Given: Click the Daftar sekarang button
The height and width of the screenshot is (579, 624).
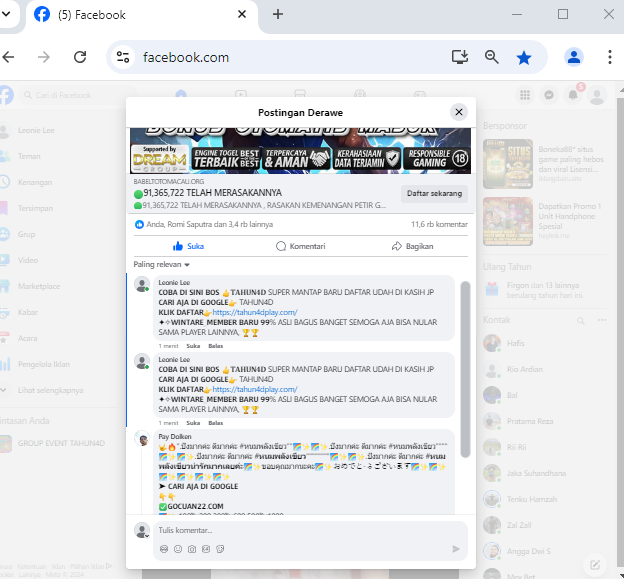Looking at the screenshot, I should pos(434,194).
